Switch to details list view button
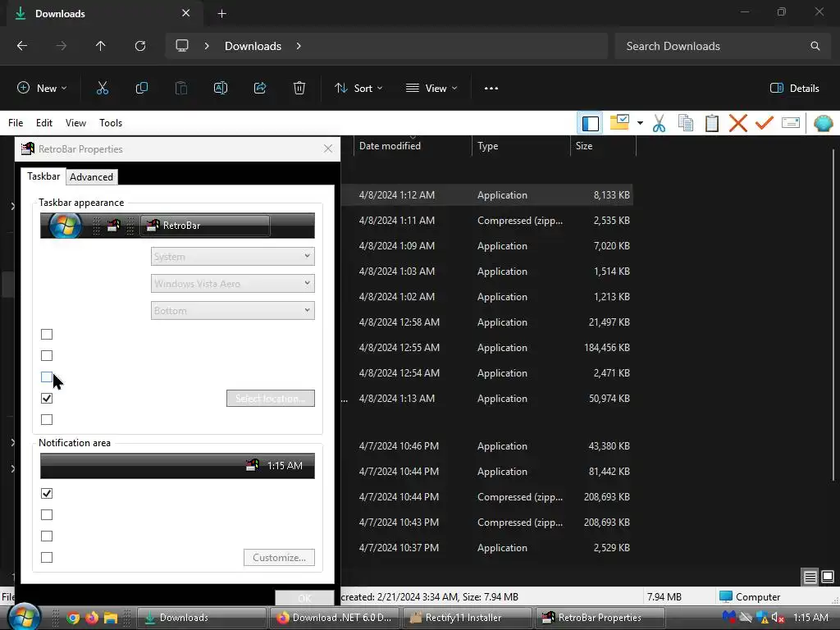 [x=810, y=577]
